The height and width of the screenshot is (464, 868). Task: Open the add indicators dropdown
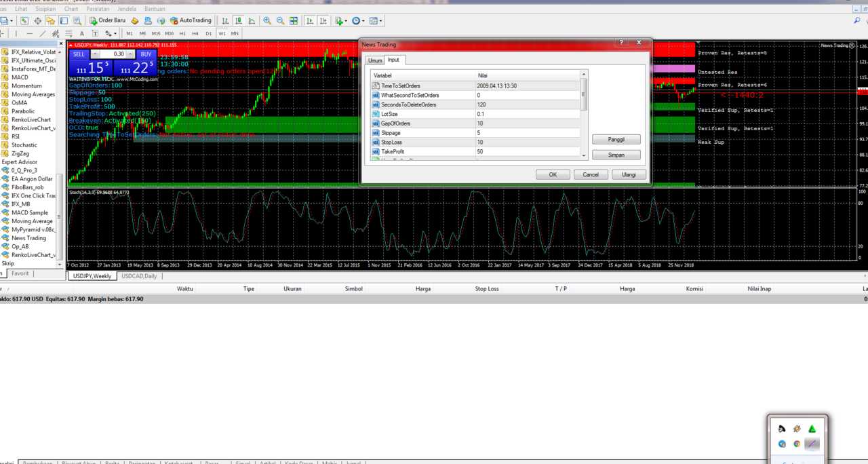pos(341,21)
